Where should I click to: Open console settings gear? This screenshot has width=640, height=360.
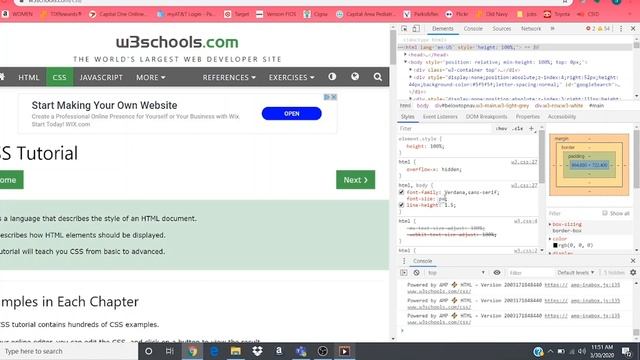coord(633,273)
